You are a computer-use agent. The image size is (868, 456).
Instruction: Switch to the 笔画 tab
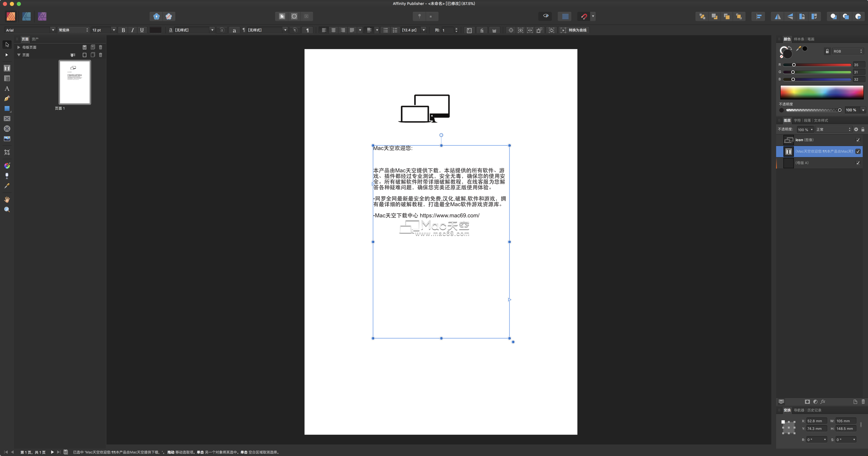[x=811, y=39]
